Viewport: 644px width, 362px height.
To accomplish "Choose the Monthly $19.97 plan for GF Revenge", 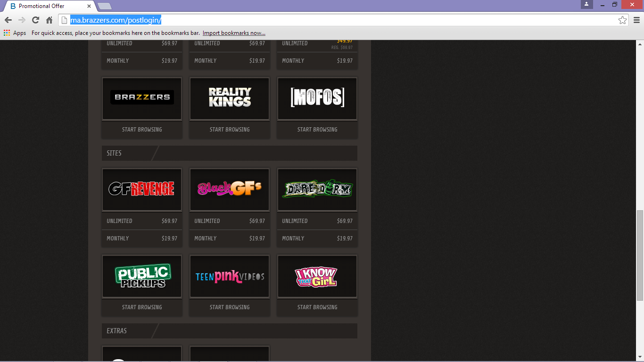I will (x=142, y=239).
